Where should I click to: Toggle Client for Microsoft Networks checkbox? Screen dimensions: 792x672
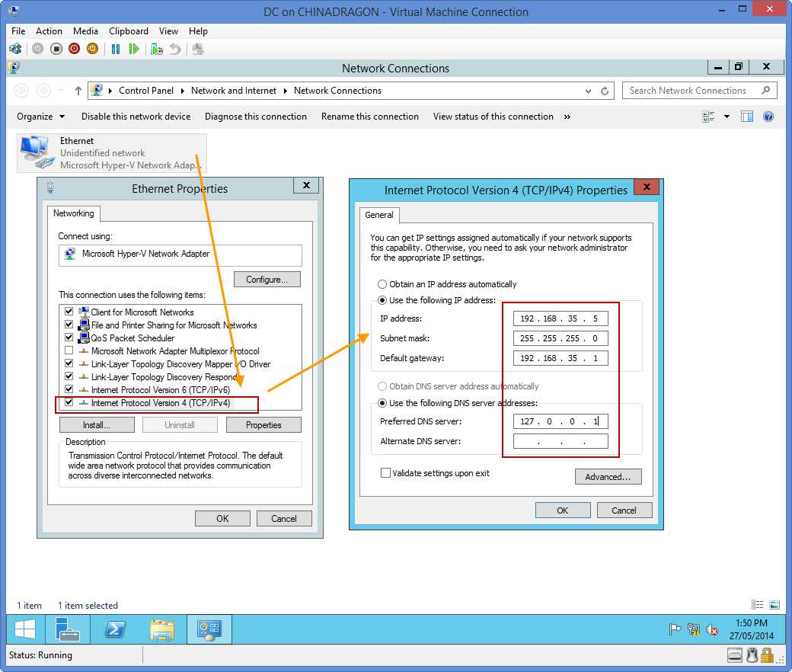pos(69,312)
